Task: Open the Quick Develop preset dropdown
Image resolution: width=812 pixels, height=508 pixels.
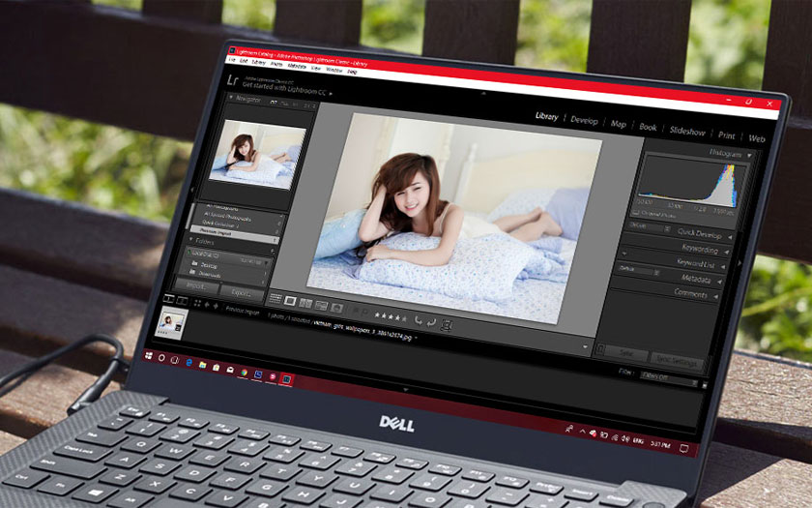Action: pos(650,227)
